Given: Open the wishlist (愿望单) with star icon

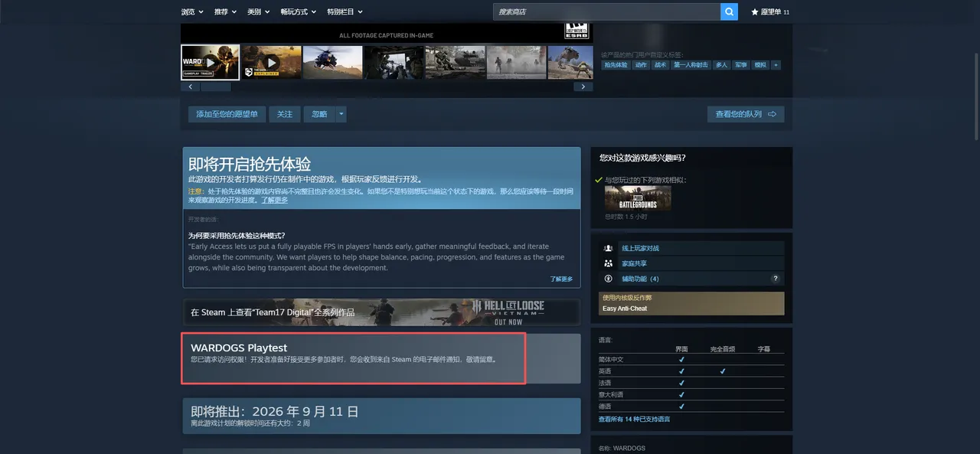Looking at the screenshot, I should click(770, 11).
